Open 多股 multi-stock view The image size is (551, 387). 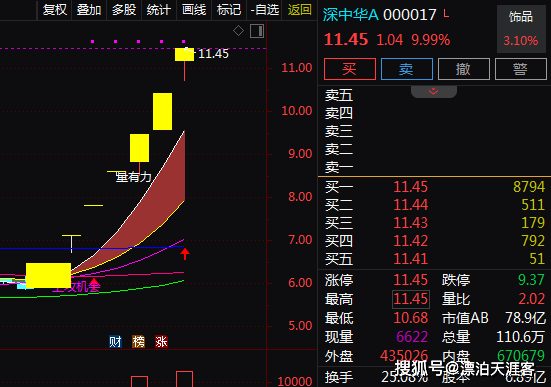[124, 10]
